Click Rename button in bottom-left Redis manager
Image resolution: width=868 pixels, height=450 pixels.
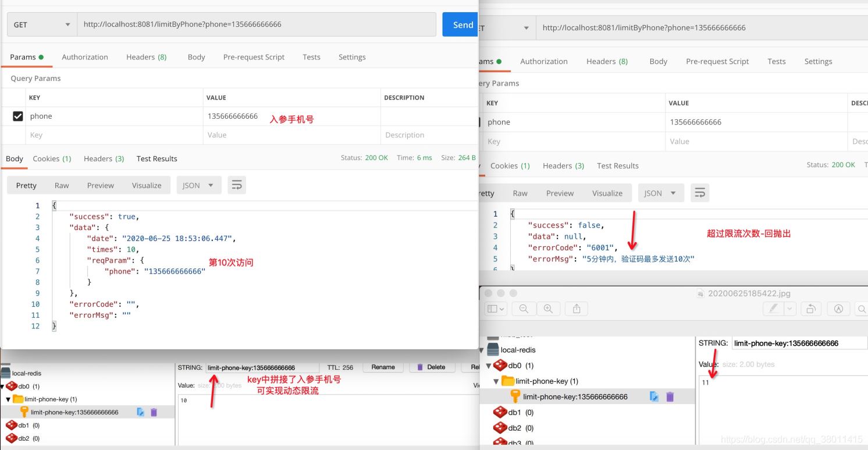click(383, 367)
